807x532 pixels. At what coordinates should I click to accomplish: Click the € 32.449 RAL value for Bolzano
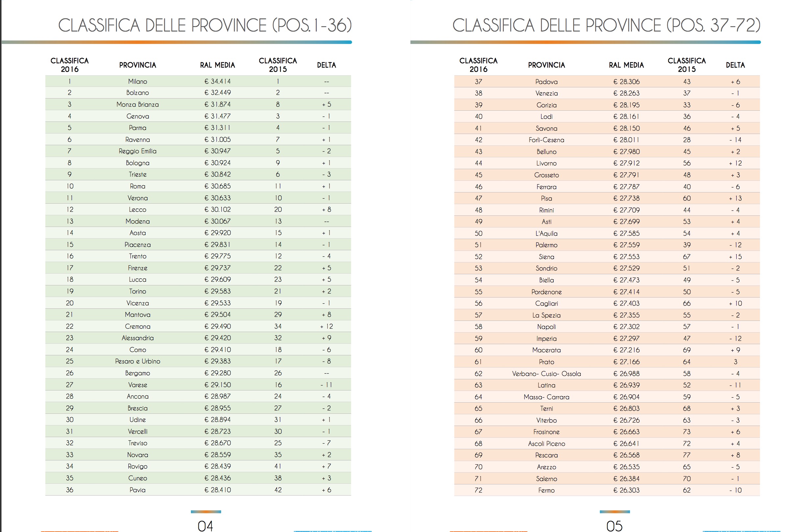coord(217,93)
